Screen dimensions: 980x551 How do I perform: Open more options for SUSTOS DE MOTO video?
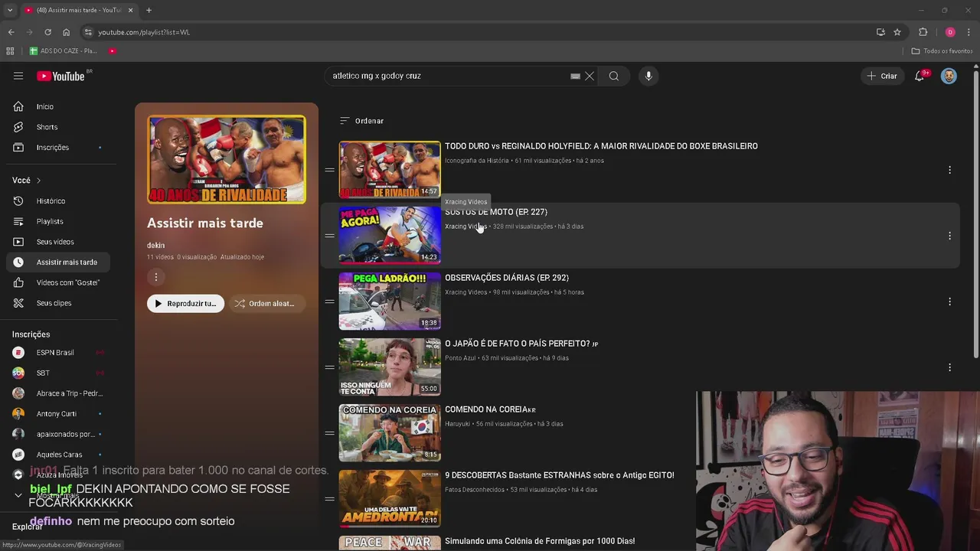949,236
